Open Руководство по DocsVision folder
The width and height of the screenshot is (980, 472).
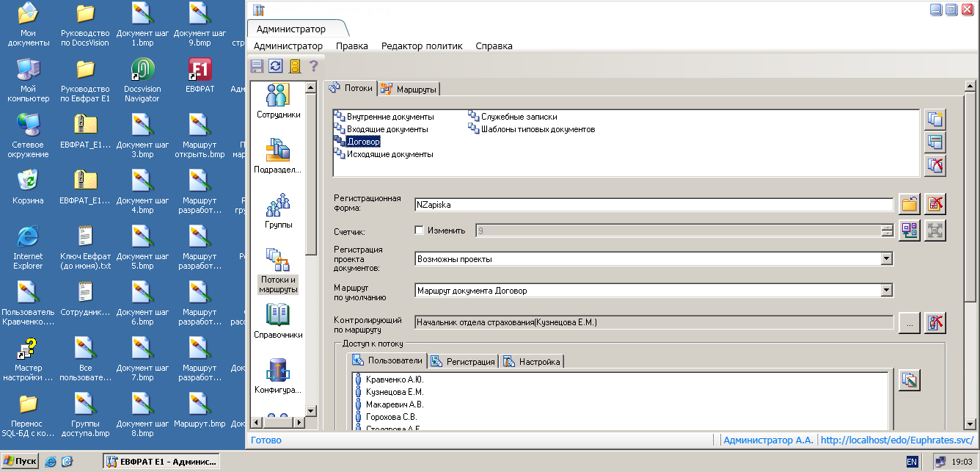tap(85, 26)
